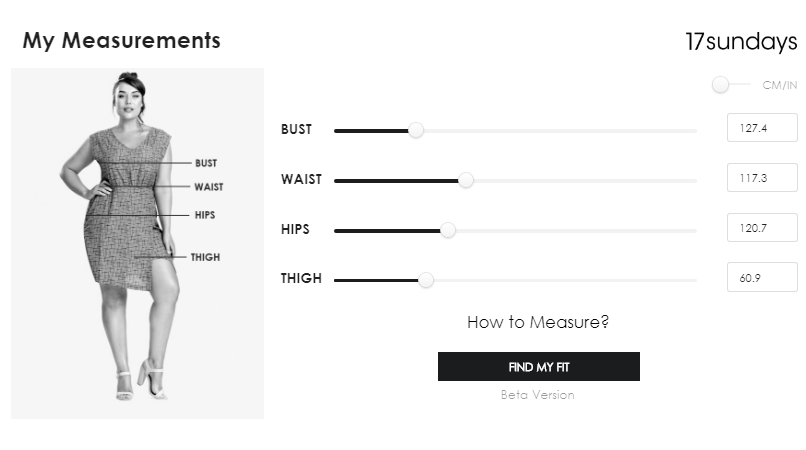Viewport: 806px width, 450px height.
Task: Click the WAIST slider handle
Action: [x=465, y=180]
